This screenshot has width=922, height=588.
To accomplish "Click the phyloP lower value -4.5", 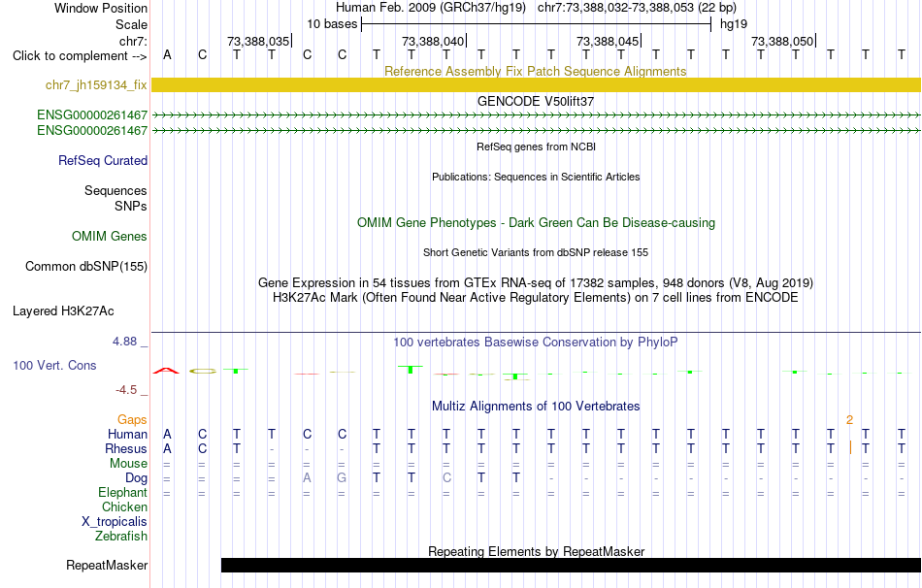I will [126, 390].
